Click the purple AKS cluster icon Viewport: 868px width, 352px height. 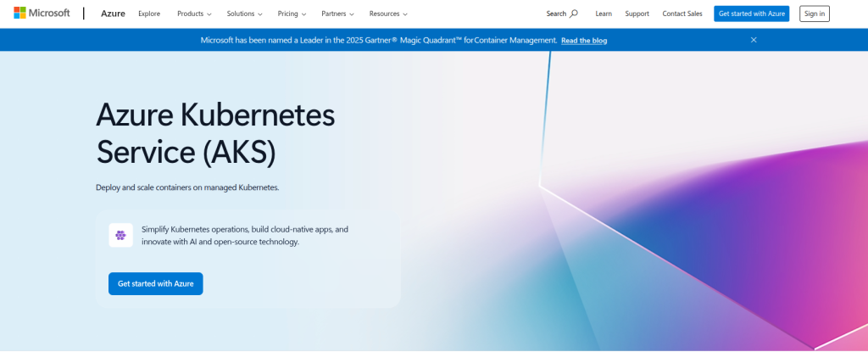pyautogui.click(x=120, y=235)
